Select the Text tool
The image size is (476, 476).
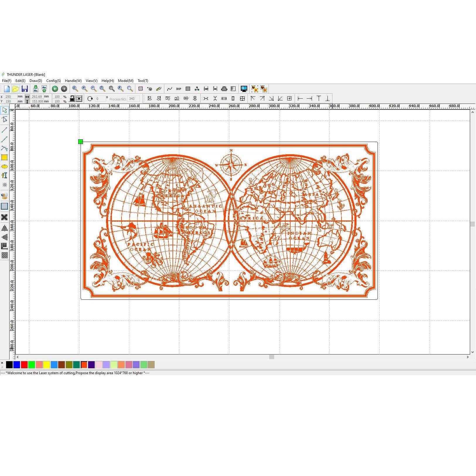[x=4, y=175]
